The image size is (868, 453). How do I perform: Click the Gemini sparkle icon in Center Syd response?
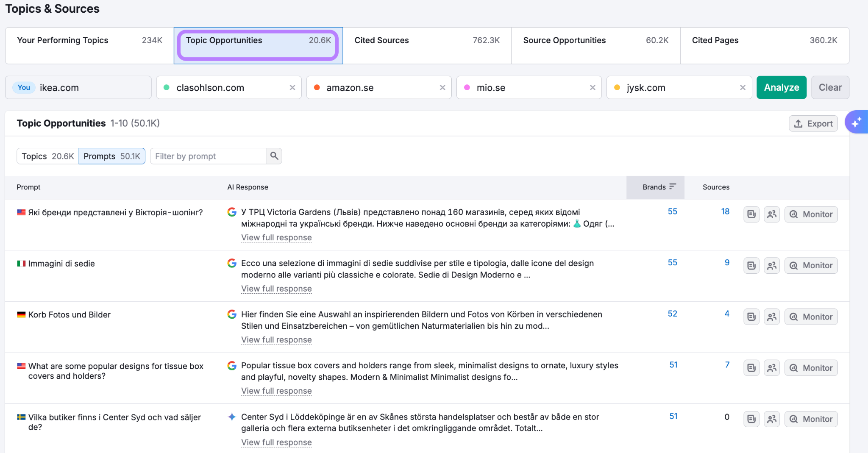232,417
